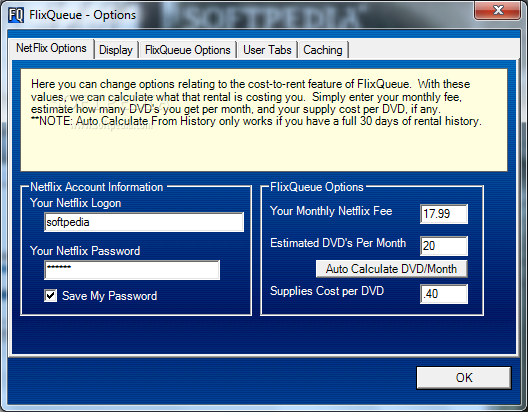Click the 'Your Monthly Netflix Fee' label
This screenshot has width=528, height=412.
pos(331,211)
